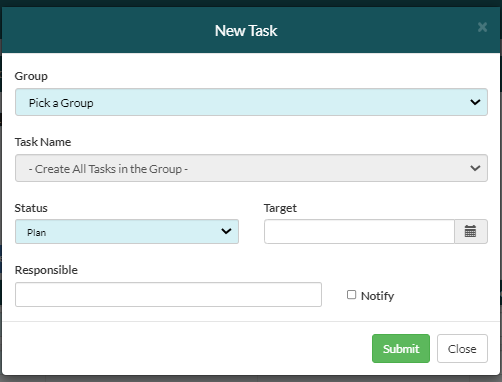Click the Close button
Viewport: 502px width, 382px height.
pyautogui.click(x=462, y=348)
